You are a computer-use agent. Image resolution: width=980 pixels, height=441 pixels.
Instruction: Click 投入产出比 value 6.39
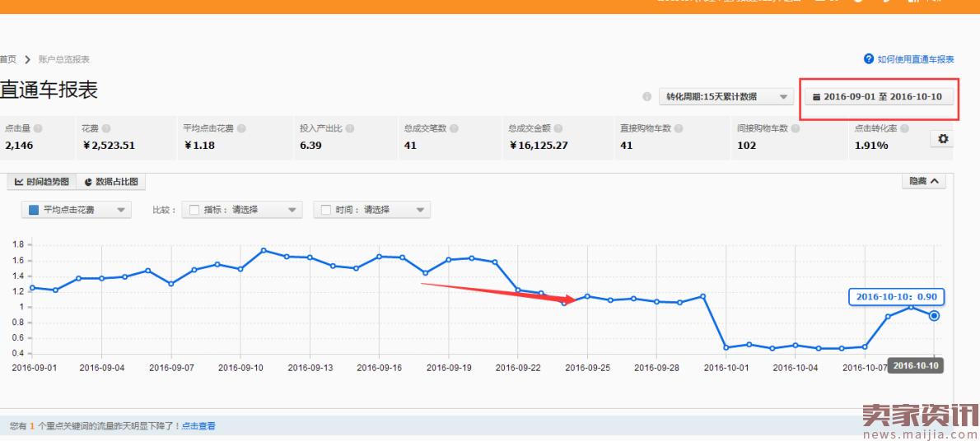(310, 146)
